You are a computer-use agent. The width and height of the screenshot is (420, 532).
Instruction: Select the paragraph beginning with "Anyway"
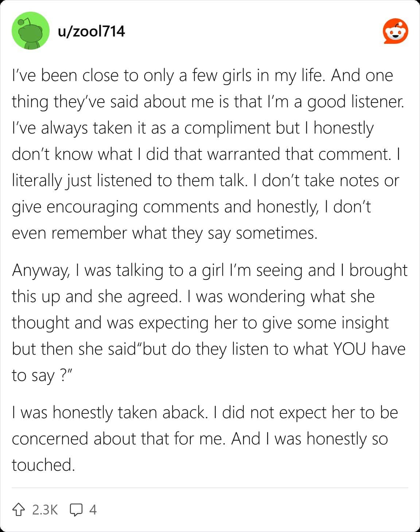click(209, 323)
